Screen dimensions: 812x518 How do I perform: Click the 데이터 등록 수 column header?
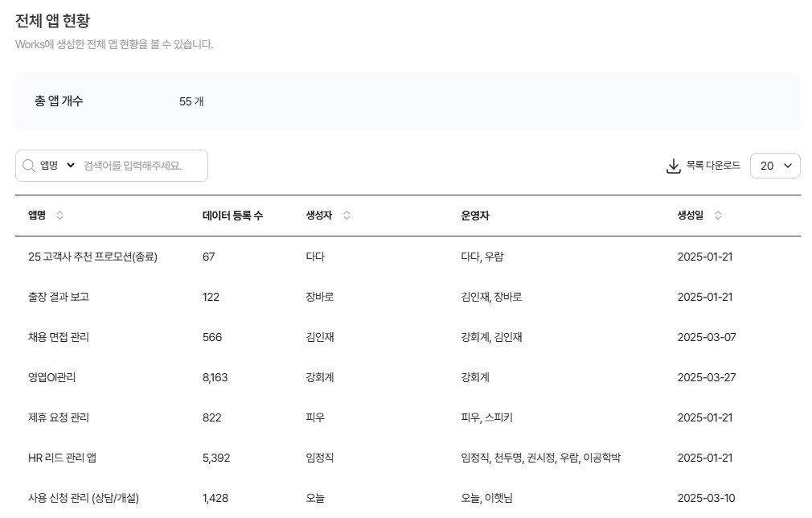(x=232, y=216)
